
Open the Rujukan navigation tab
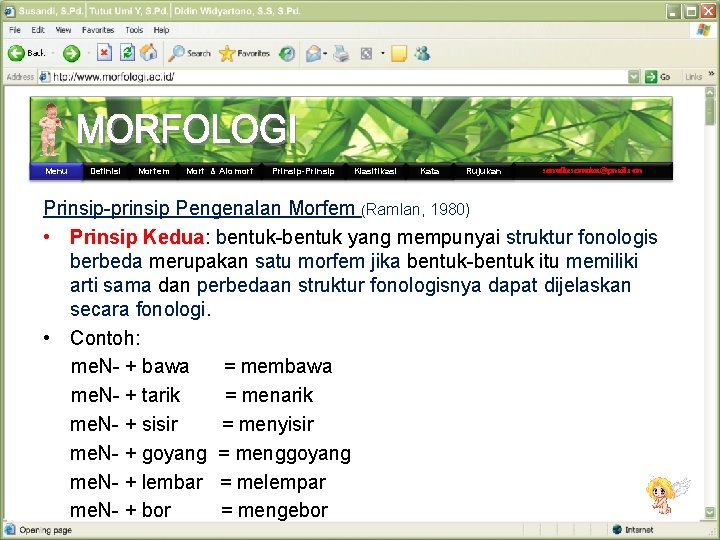pos(484,171)
